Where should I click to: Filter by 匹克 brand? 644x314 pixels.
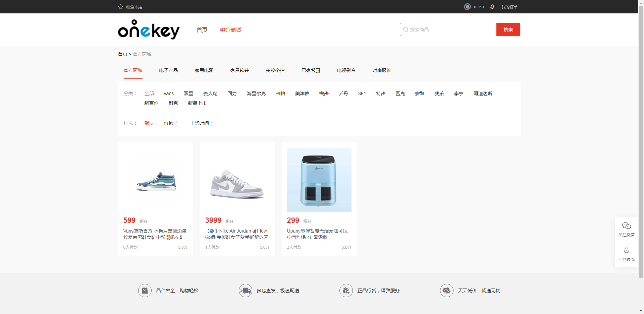[400, 93]
